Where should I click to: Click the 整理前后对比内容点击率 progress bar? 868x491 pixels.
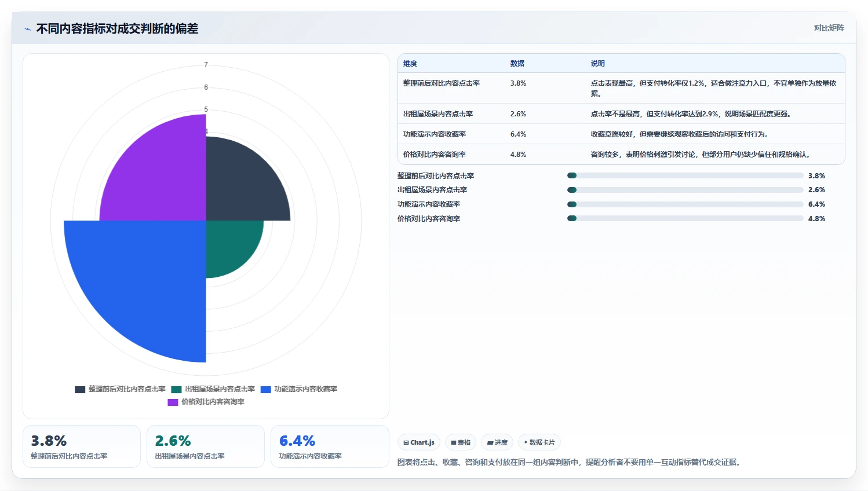click(685, 175)
